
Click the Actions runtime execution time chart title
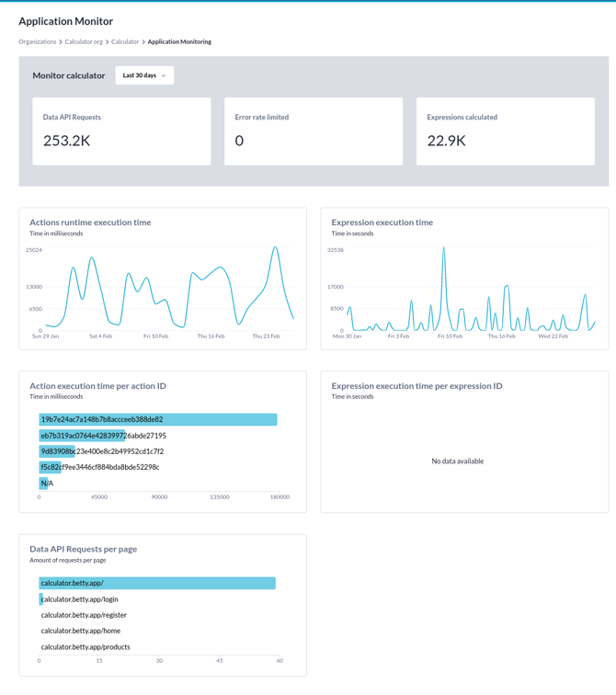click(x=90, y=222)
